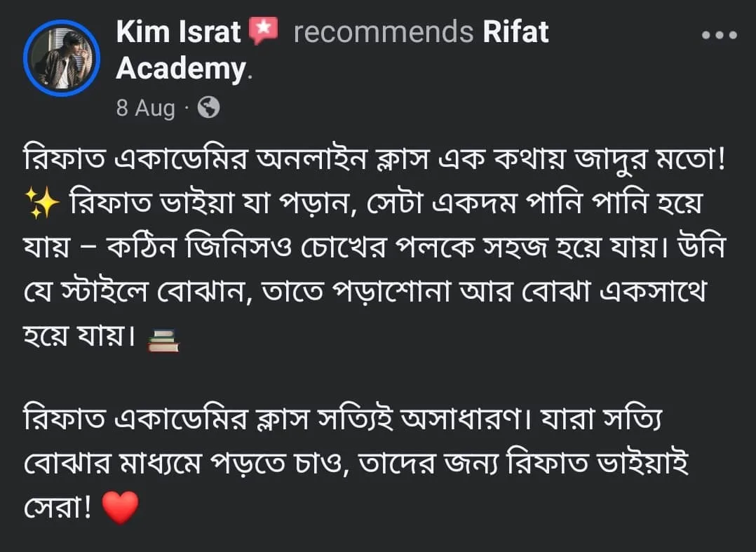Click the word "recommends" in the header
This screenshot has width=756, height=552.
pyautogui.click(x=383, y=32)
